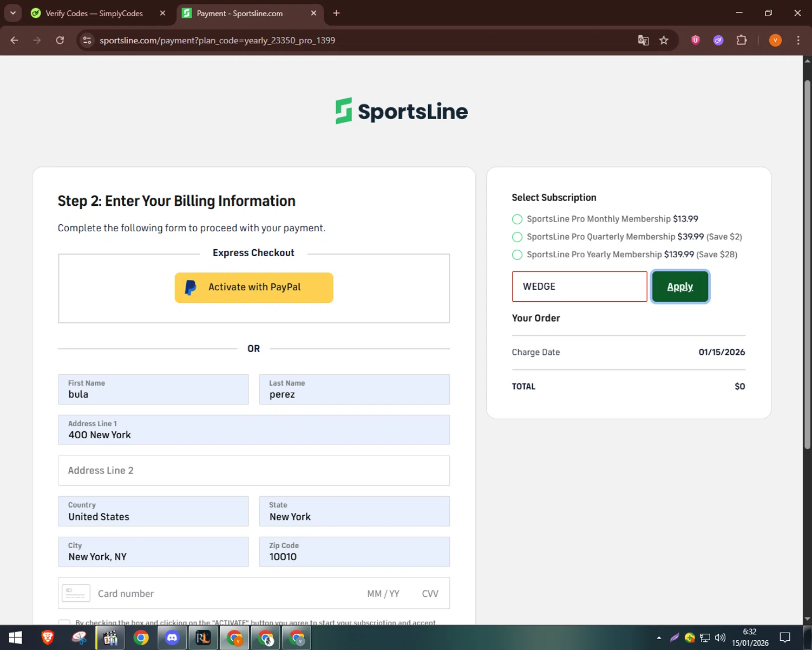This screenshot has width=812, height=650.
Task: Open the Google Chrome taskbar icon
Action: pos(141,638)
